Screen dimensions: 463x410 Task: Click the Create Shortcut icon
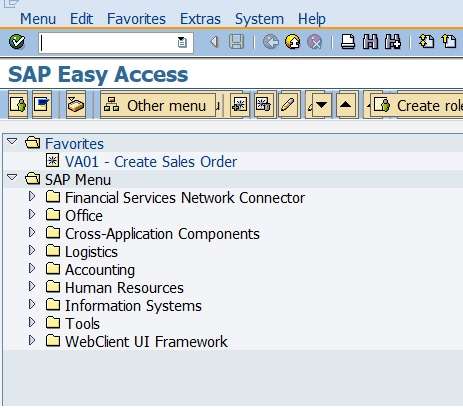pyautogui.click(x=449, y=42)
